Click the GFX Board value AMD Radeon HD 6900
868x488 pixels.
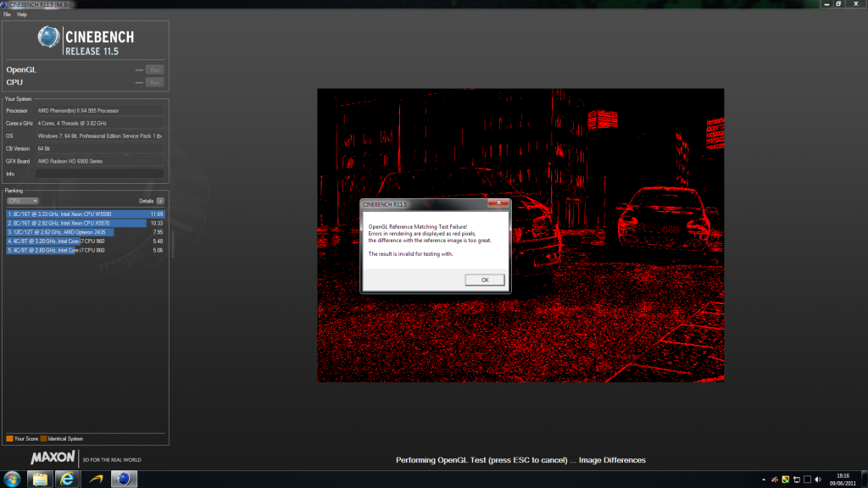coord(100,162)
